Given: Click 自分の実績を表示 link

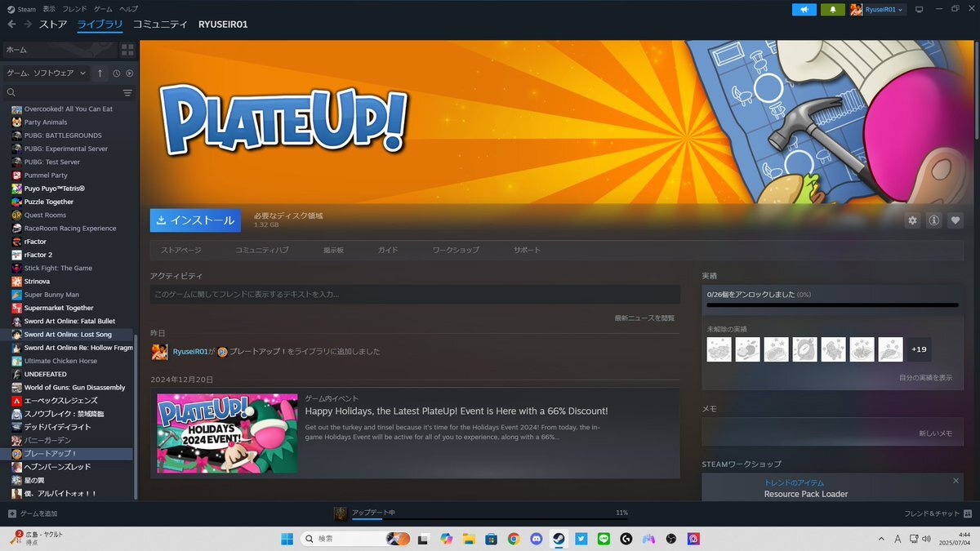Looking at the screenshot, I should (x=925, y=377).
